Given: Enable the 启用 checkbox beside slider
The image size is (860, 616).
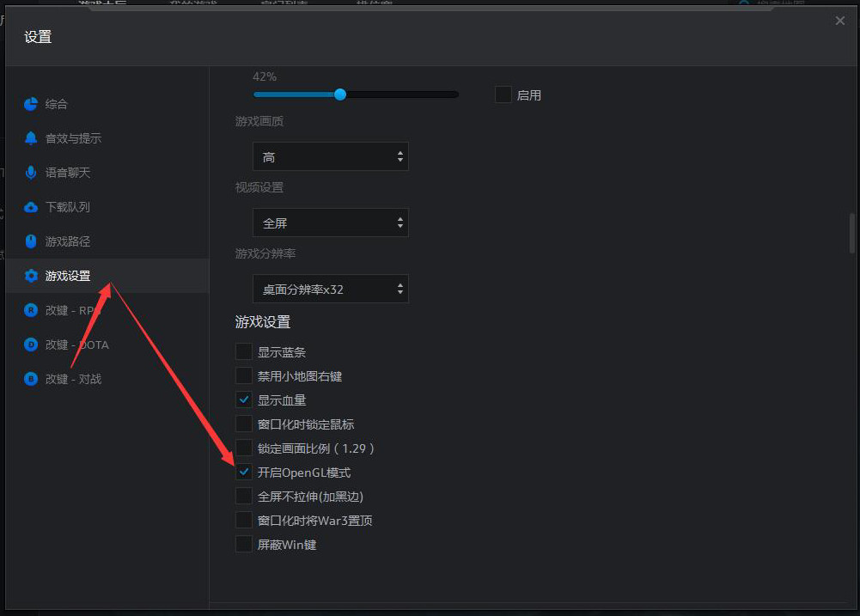Looking at the screenshot, I should (503, 95).
